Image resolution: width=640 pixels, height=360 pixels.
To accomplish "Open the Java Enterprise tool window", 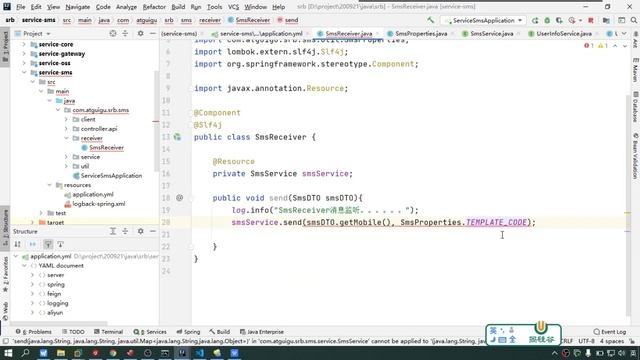I will click(262, 332).
